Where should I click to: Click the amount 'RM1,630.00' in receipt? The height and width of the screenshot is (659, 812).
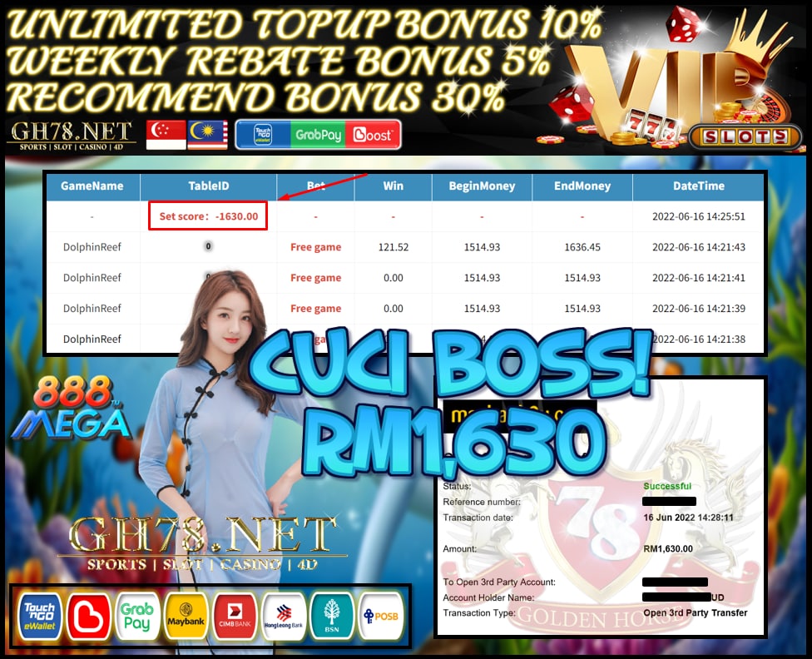(x=668, y=548)
